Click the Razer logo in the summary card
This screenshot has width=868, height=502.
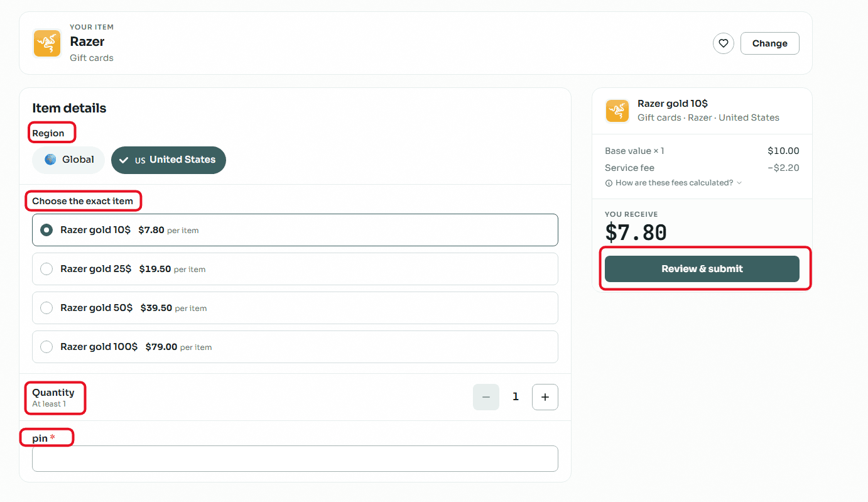(617, 111)
